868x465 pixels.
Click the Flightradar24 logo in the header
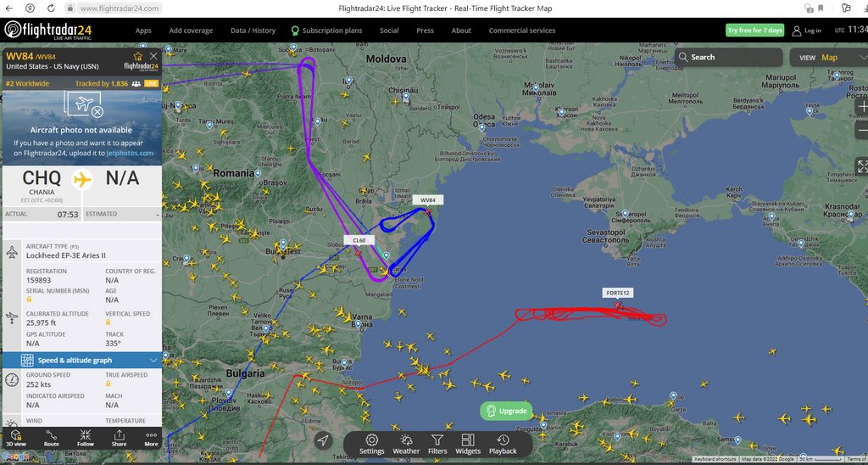48,30
